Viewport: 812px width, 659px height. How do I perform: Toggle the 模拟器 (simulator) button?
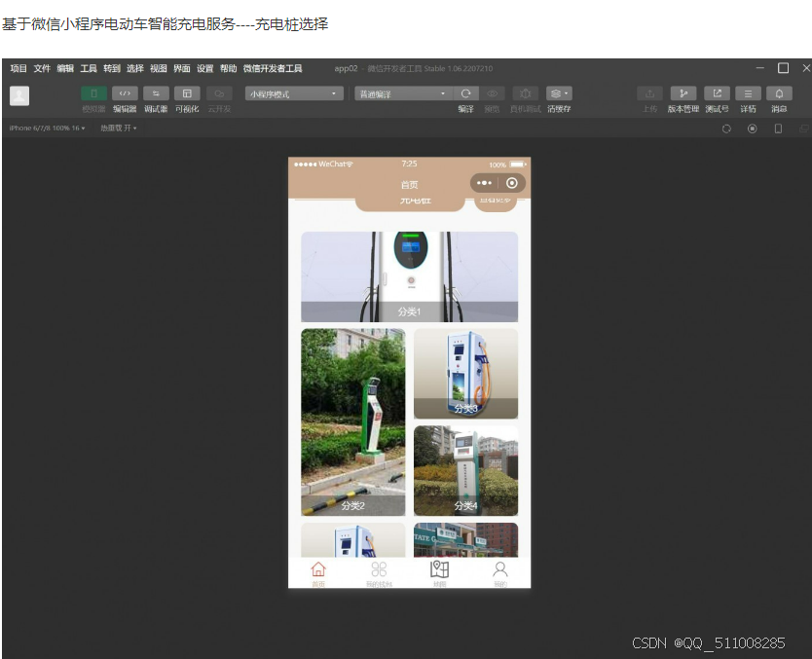(93, 93)
